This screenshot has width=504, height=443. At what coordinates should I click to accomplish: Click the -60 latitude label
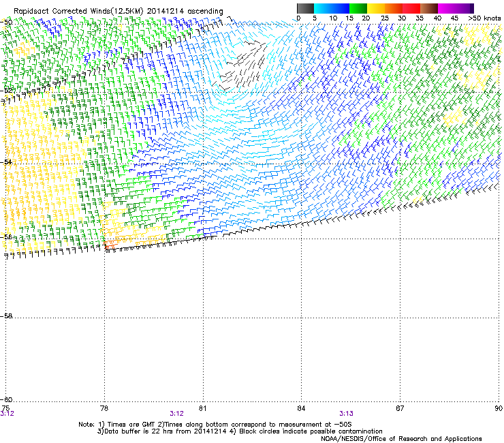click(x=7, y=399)
